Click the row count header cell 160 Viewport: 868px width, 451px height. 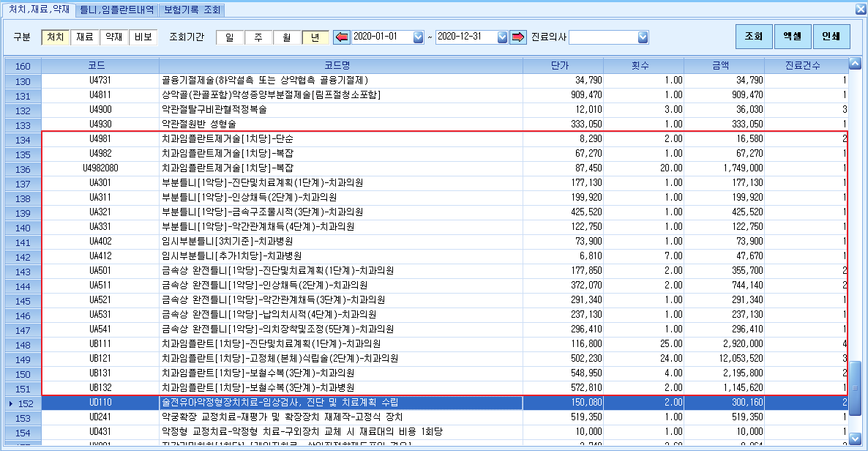pyautogui.click(x=23, y=66)
